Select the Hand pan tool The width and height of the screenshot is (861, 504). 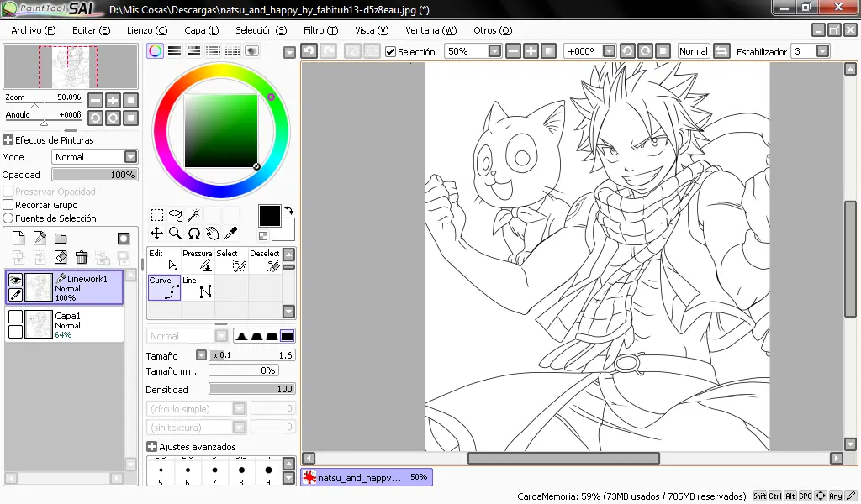(213, 234)
